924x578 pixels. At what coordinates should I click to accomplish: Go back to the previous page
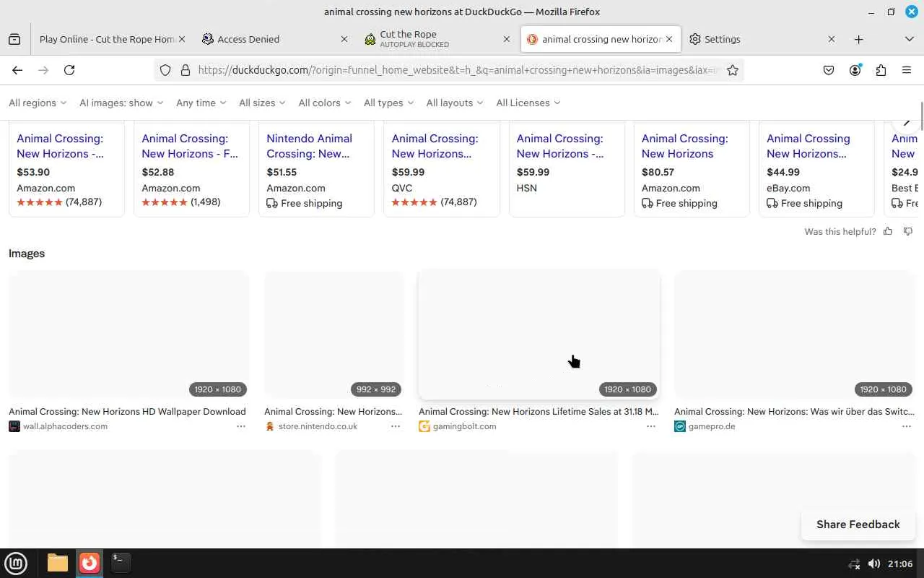click(x=17, y=70)
